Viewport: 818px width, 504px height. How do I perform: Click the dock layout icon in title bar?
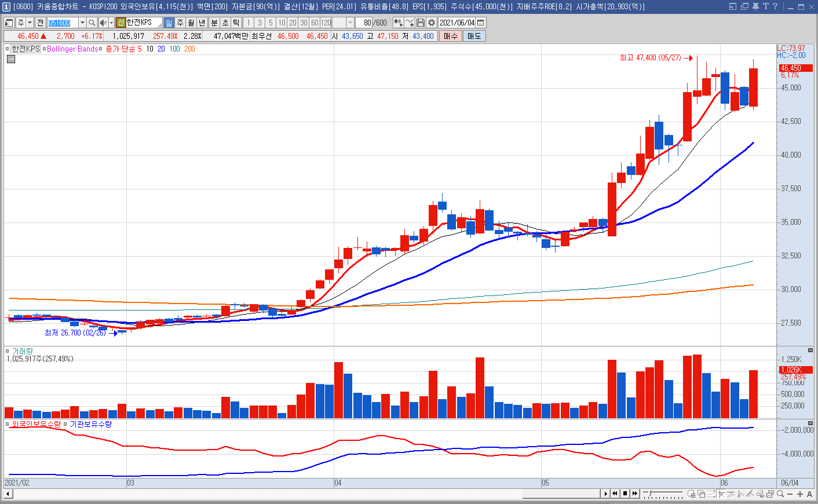(x=733, y=6)
